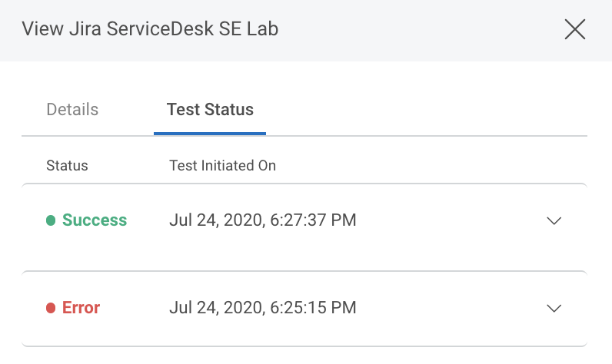Screen dimensions: 612x364
Task: Select the Test Status tab
Action: click(x=210, y=110)
